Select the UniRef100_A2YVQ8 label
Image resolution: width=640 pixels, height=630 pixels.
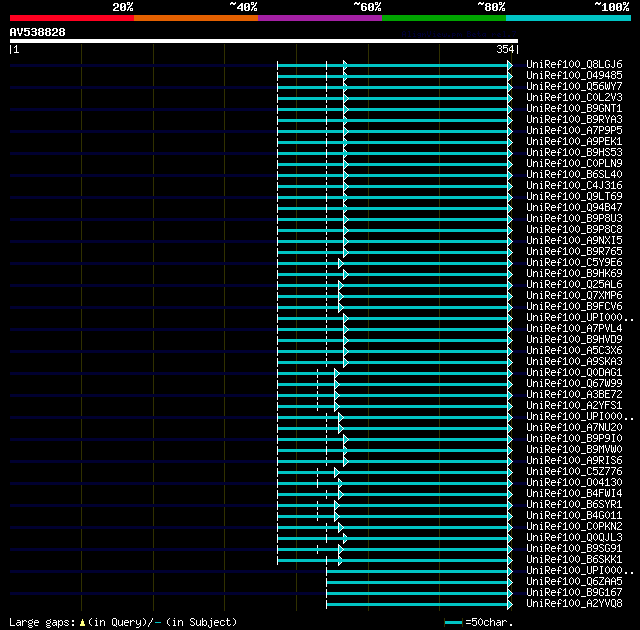(574, 604)
